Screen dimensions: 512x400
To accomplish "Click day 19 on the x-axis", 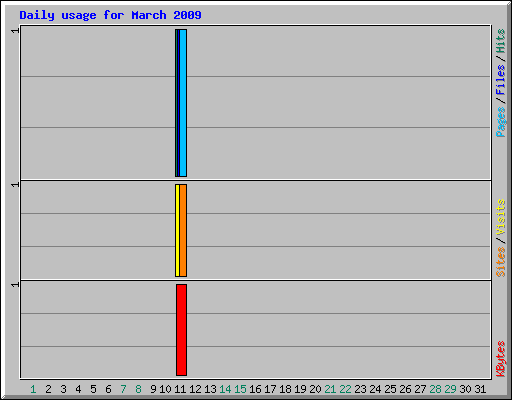I will [300, 389].
